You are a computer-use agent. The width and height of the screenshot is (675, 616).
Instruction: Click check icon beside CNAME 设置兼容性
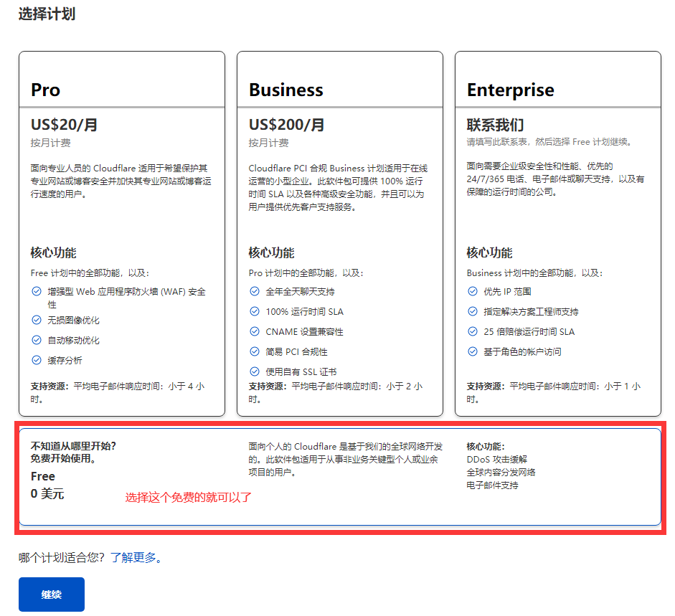point(255,331)
